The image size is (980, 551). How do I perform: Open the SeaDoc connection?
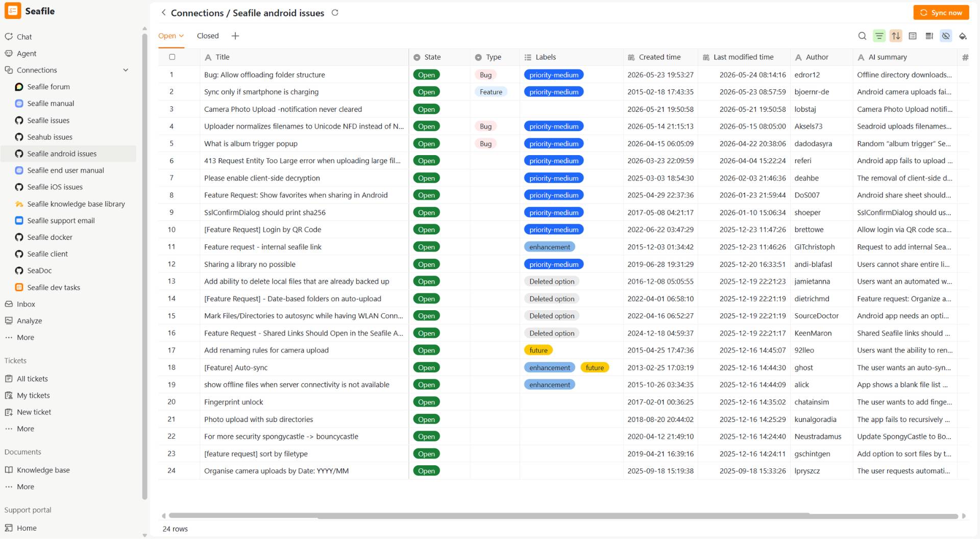point(39,270)
